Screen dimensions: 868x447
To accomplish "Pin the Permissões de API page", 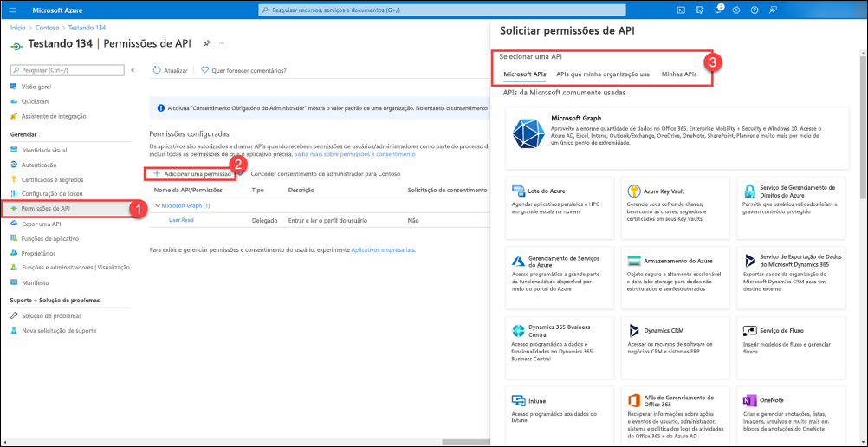I will click(x=206, y=42).
